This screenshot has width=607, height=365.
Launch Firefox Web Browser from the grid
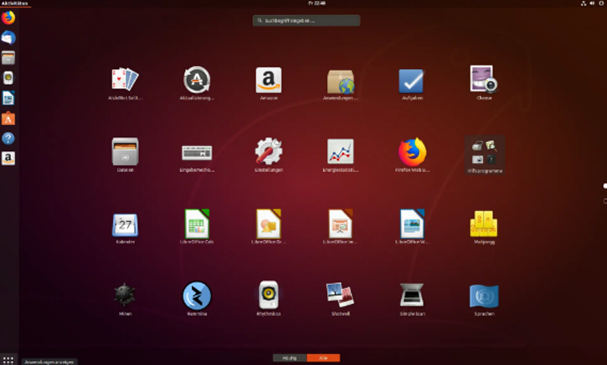(x=412, y=155)
